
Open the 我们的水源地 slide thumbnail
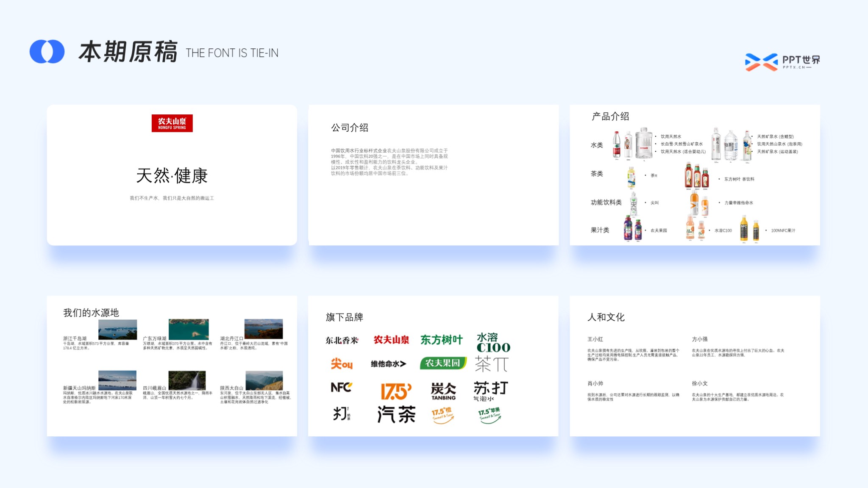(x=172, y=366)
